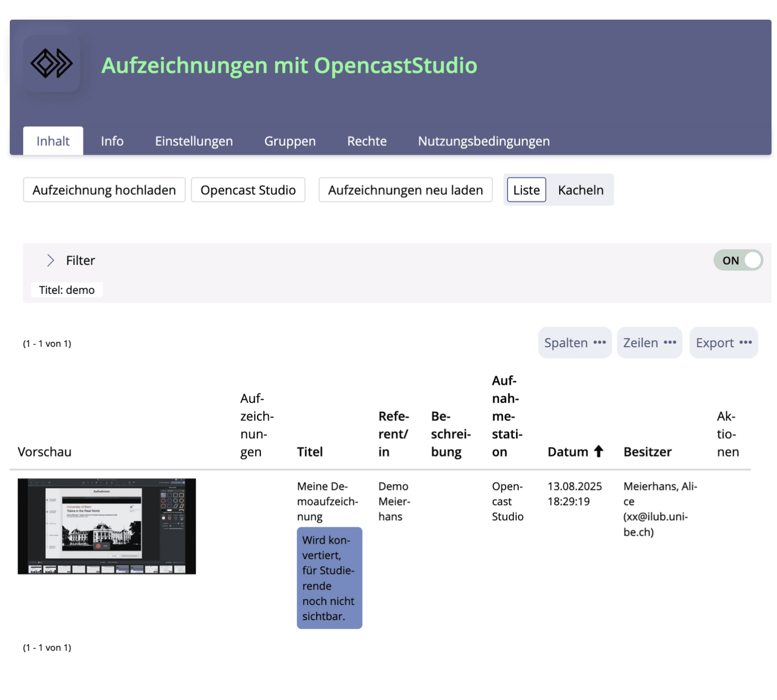The image size is (777, 700).
Task: Go to the Gruppen tab
Action: pos(290,141)
